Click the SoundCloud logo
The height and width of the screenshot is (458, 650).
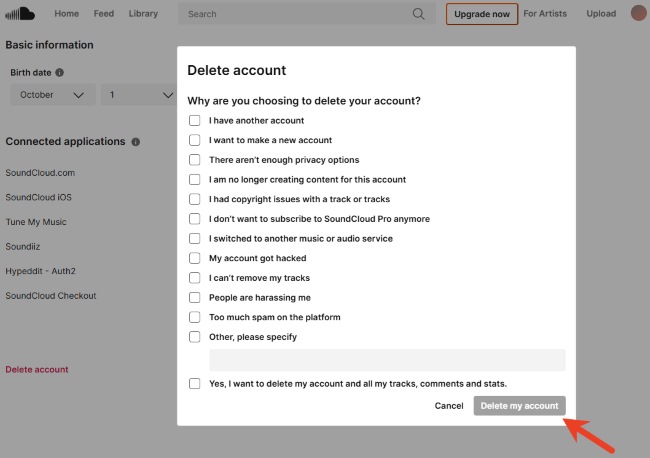click(x=20, y=14)
